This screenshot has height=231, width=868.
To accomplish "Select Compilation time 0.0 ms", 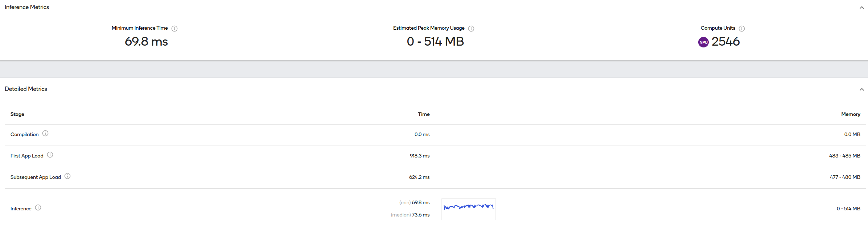I will tap(422, 134).
